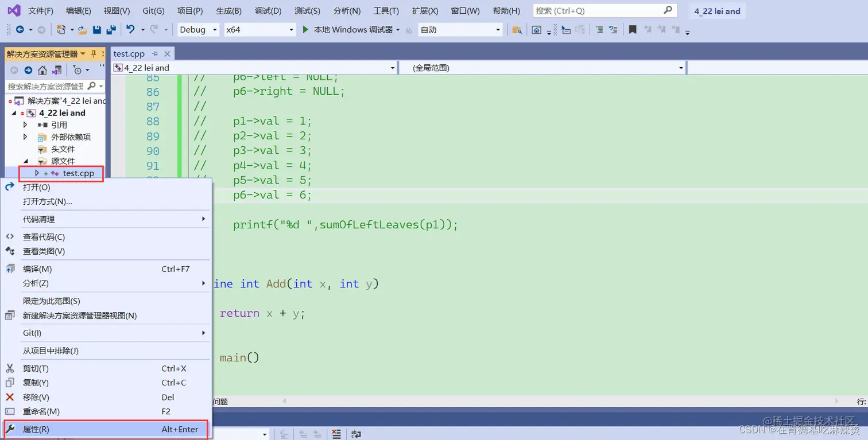
Task: Choose 重命名(M) in context menu
Action: point(107,411)
